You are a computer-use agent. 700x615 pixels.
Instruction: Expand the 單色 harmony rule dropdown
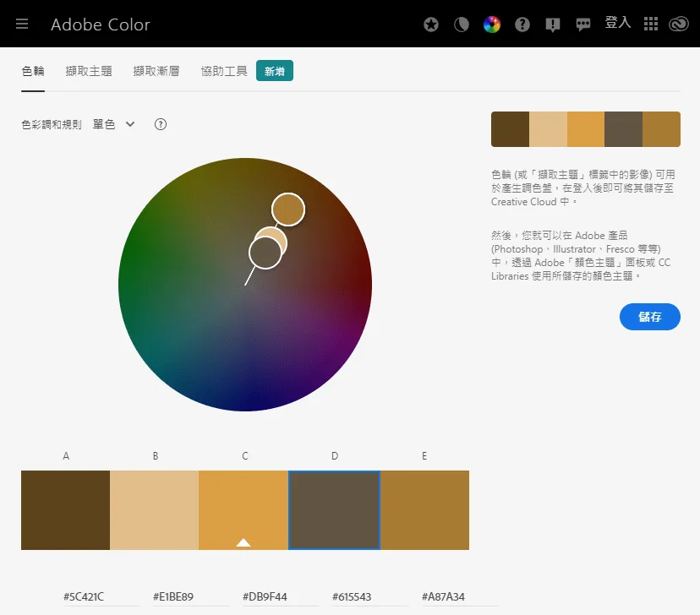pos(113,124)
